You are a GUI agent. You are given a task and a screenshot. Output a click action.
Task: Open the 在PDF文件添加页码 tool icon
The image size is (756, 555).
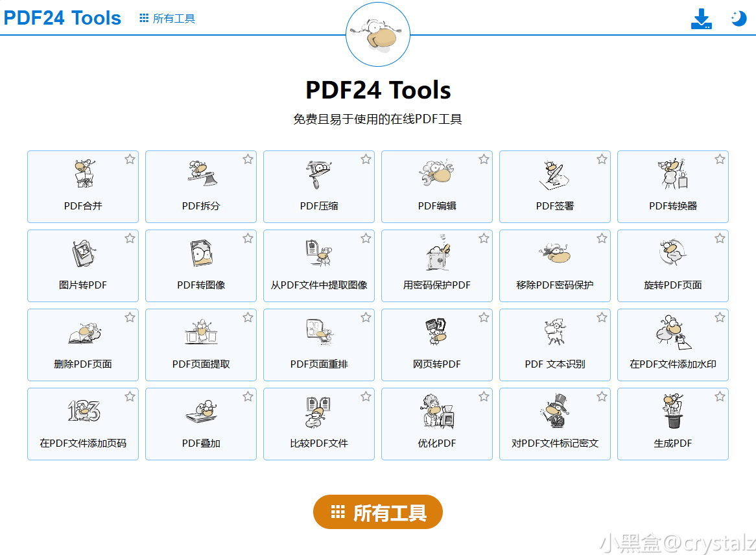[84, 411]
